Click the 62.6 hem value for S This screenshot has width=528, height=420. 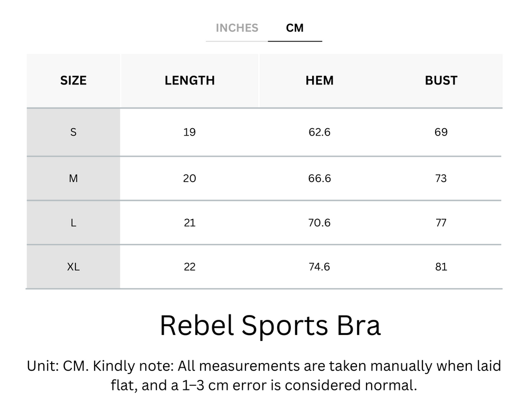319,132
